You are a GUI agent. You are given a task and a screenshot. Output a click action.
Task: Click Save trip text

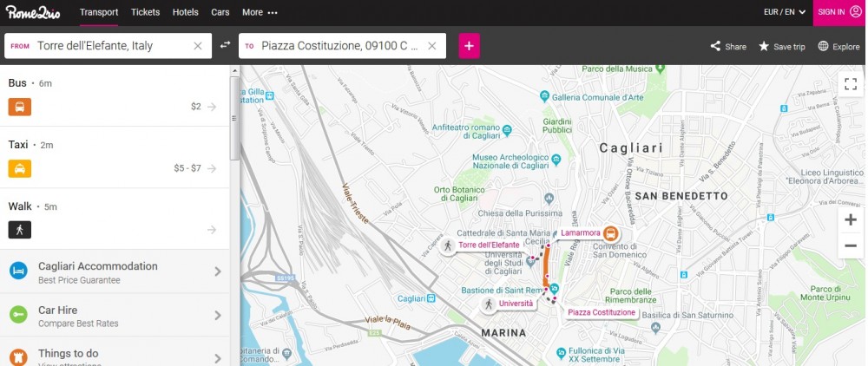789,47
